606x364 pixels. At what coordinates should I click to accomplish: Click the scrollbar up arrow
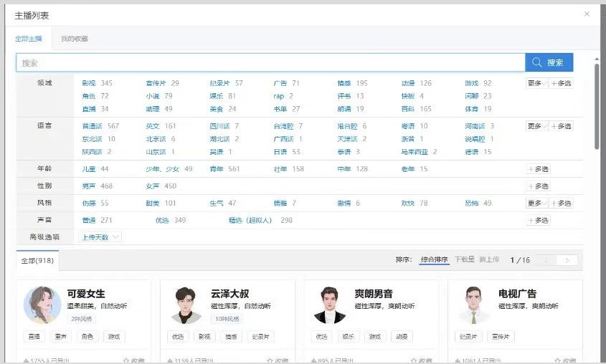pos(597,59)
